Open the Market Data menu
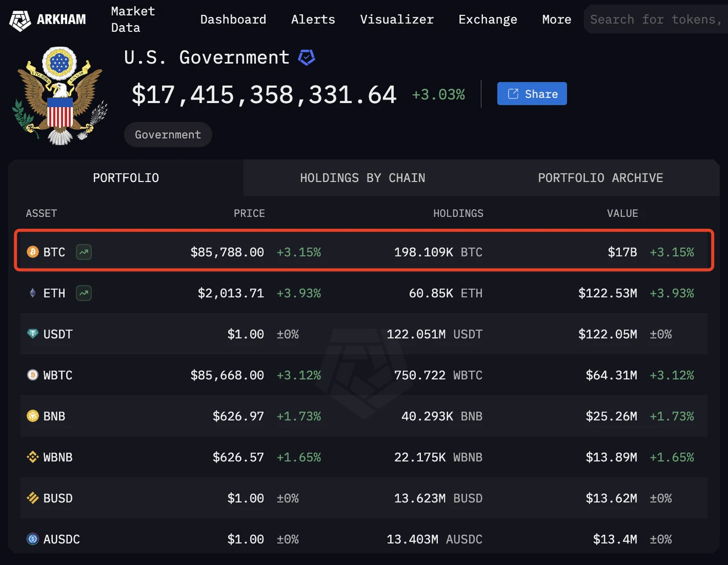This screenshot has width=728, height=565. tap(133, 19)
